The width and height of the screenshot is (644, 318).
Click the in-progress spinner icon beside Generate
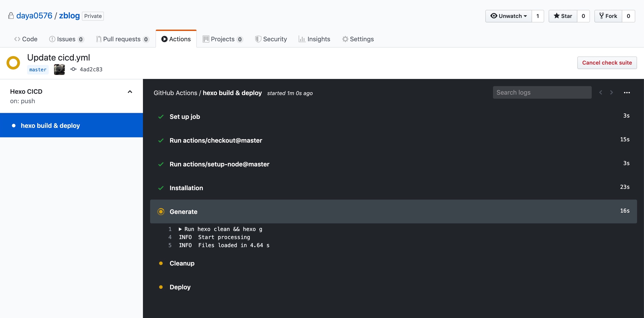161,211
